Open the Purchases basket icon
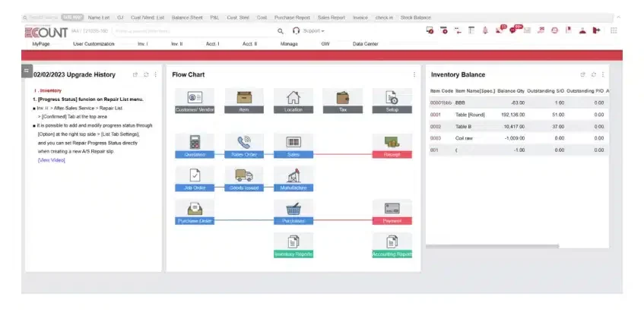644x328 pixels. pos(293,212)
